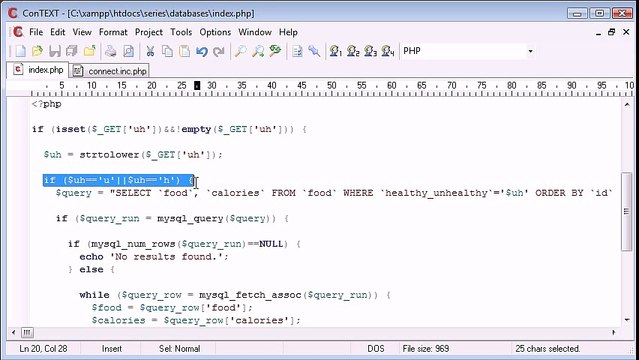
Task: Copy selection with toolbar icon
Action: tap(167, 51)
